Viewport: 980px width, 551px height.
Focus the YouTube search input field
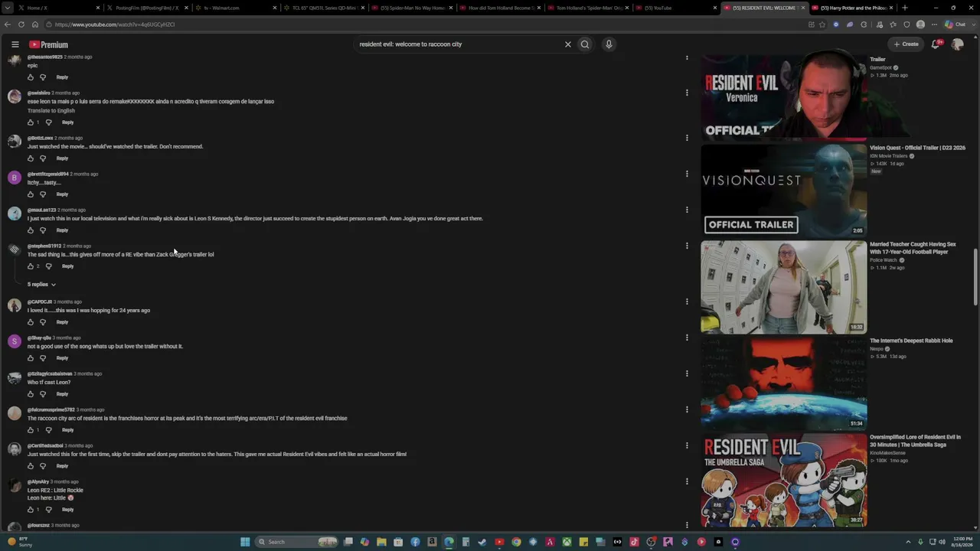459,44
